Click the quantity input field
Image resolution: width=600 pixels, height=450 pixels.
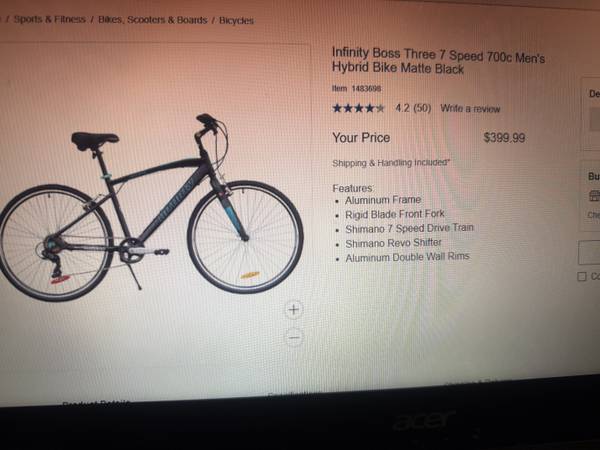(x=589, y=253)
